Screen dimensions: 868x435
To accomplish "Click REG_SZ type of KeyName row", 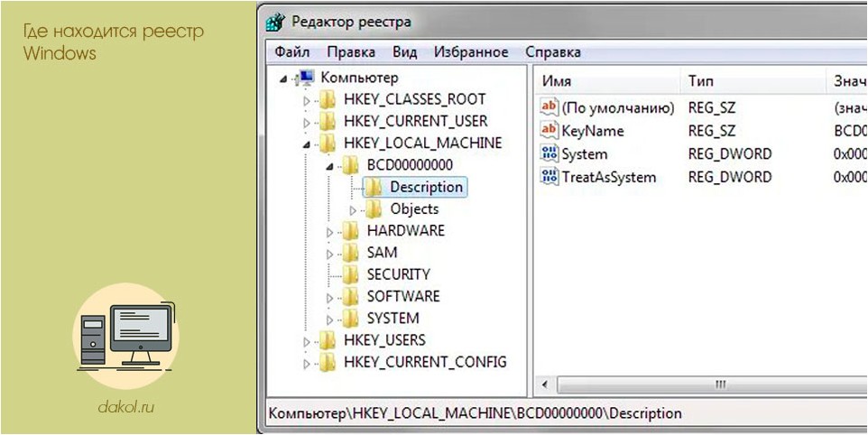I will pos(711,131).
